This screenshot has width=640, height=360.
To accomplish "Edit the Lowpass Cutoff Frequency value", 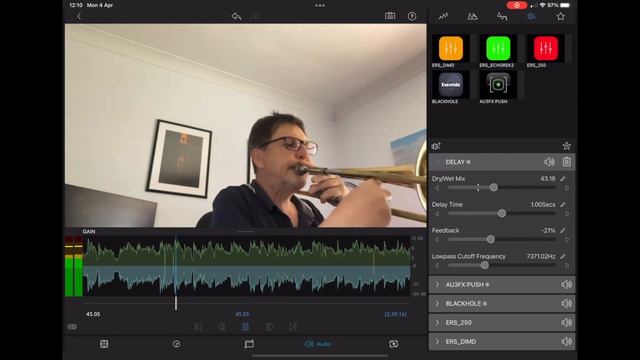I will pyautogui.click(x=563, y=256).
